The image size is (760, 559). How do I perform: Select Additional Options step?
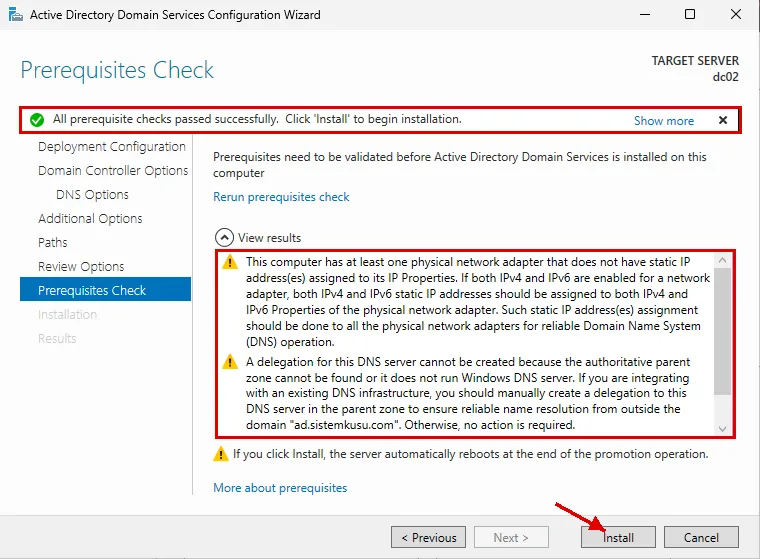pos(90,219)
